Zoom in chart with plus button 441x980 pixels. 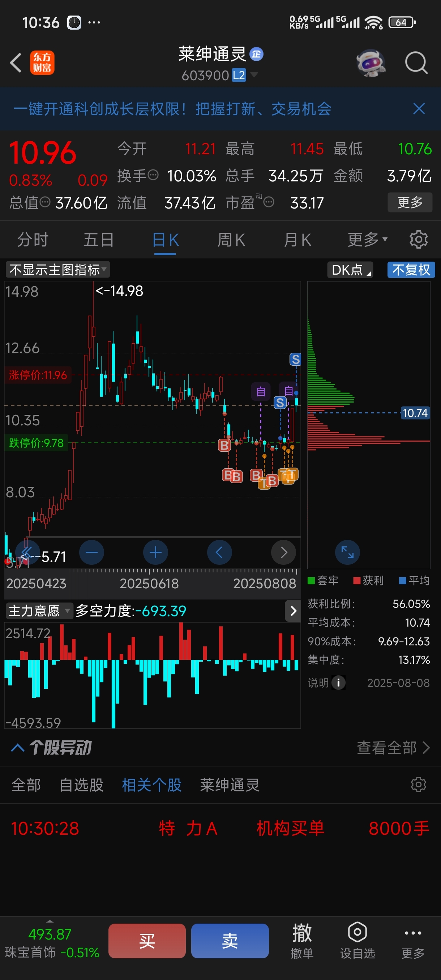point(155,552)
